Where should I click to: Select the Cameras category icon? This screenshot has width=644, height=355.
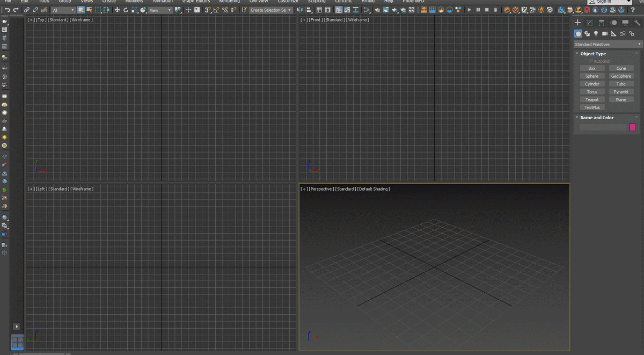(x=605, y=34)
